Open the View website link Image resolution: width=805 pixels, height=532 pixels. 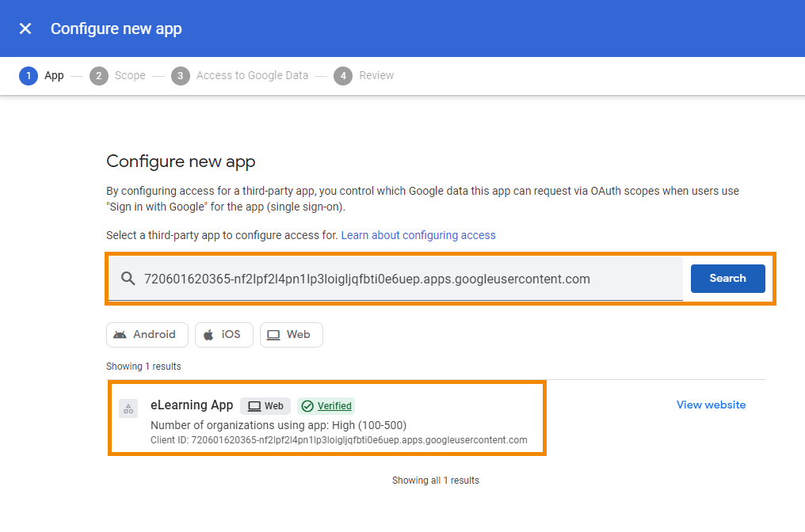coord(710,405)
